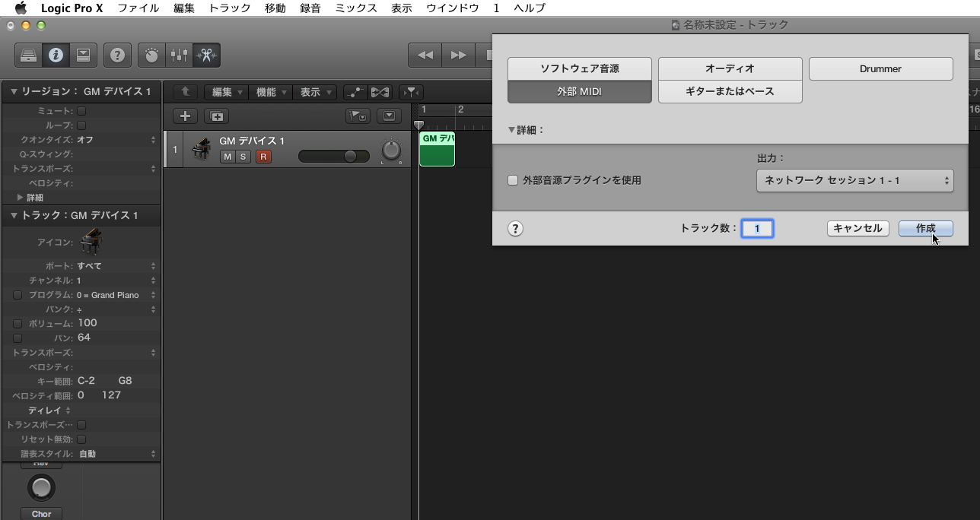The height and width of the screenshot is (520, 980).
Task: Expand the region 詳細 disclosure triangle
Action: [x=21, y=198]
